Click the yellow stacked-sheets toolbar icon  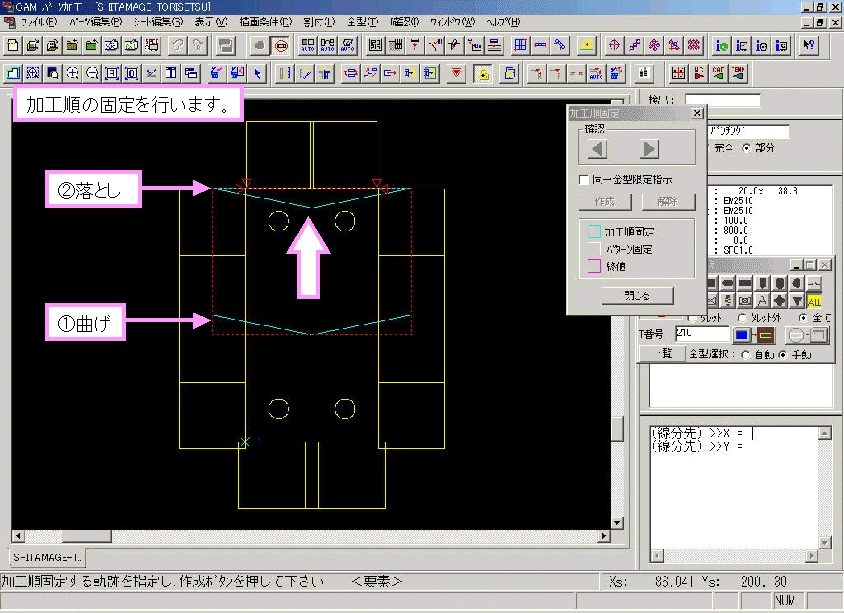point(587,46)
